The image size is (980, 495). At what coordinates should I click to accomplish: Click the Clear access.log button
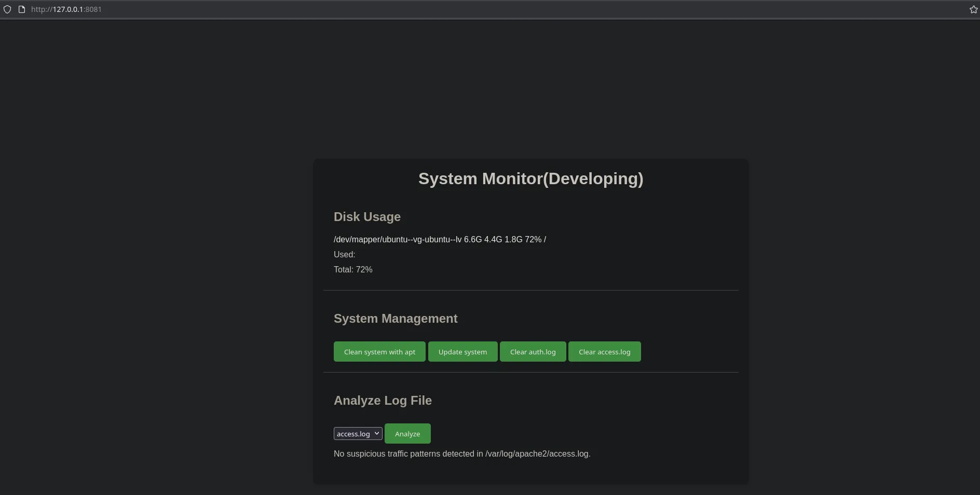[x=604, y=352]
